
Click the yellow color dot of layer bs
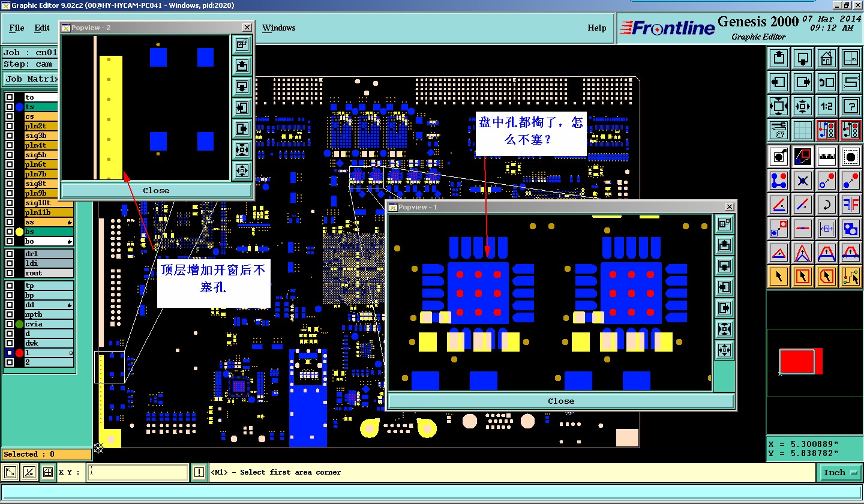point(19,232)
